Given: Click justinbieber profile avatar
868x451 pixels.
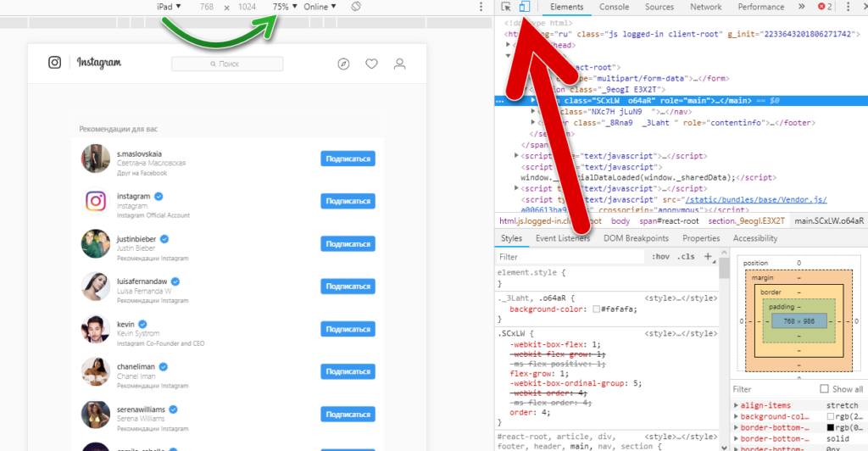Looking at the screenshot, I should [x=95, y=243].
